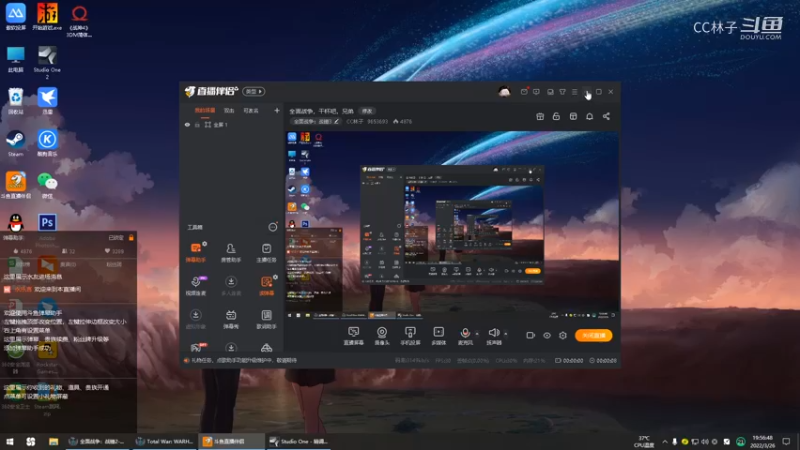This screenshot has height=450, width=800.
Task: Add 多媒体 multimedia source
Action: point(439,336)
